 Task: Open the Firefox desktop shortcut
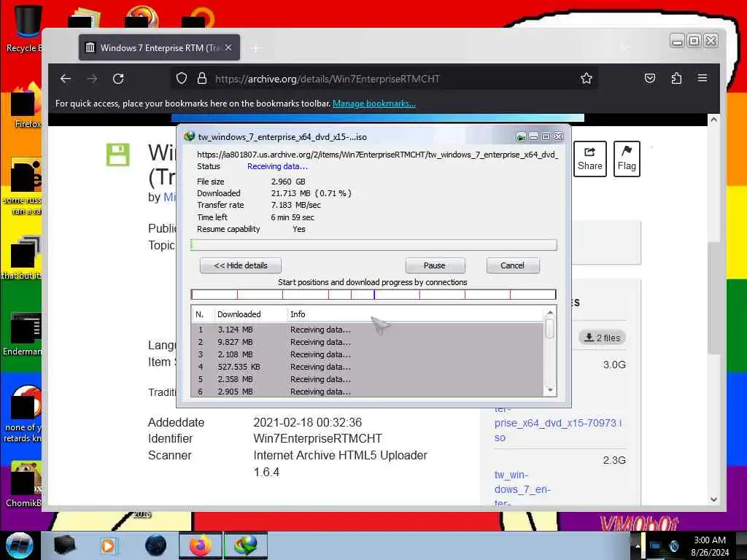pos(27,106)
